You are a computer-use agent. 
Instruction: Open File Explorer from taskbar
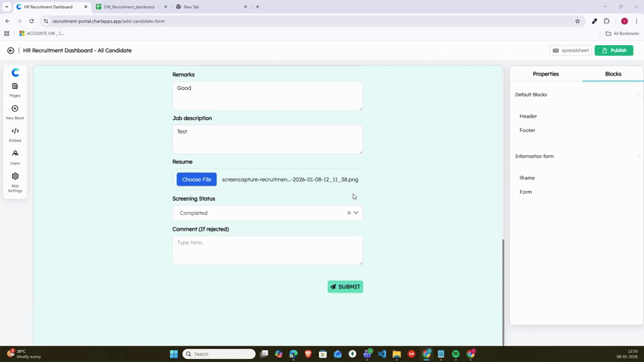click(397, 354)
